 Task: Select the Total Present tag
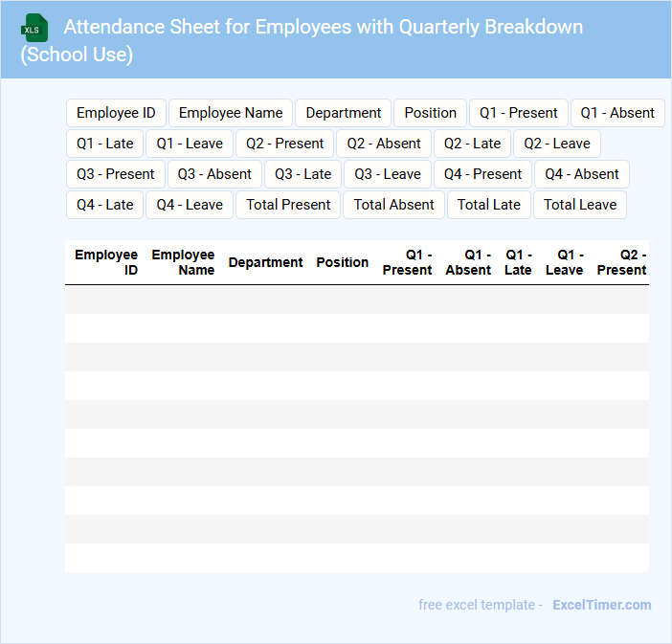[x=288, y=205]
